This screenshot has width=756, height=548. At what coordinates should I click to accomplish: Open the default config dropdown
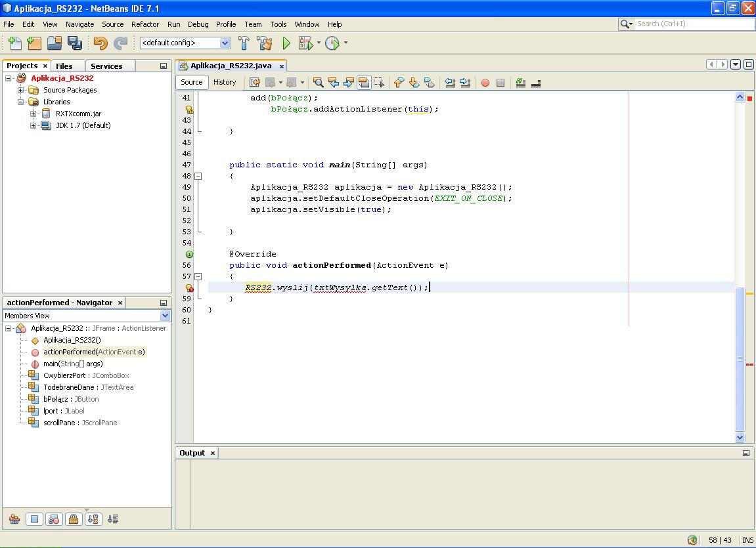tap(226, 43)
